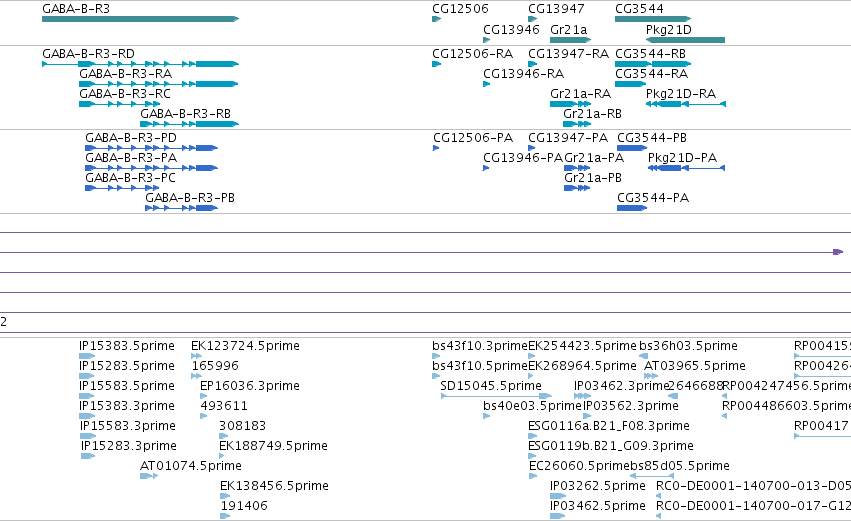
Task: Select the IP15583.5prime feature label
Action: pyautogui.click(x=127, y=386)
